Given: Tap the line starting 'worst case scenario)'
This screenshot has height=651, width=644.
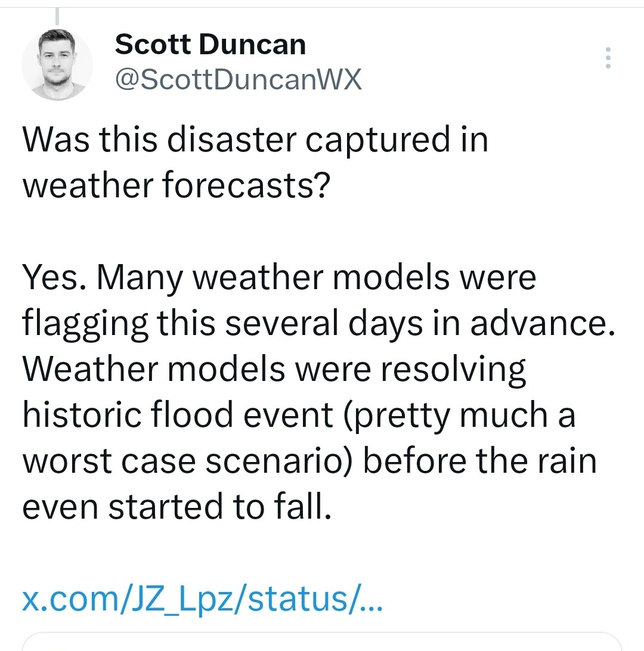Looking at the screenshot, I should [309, 461].
